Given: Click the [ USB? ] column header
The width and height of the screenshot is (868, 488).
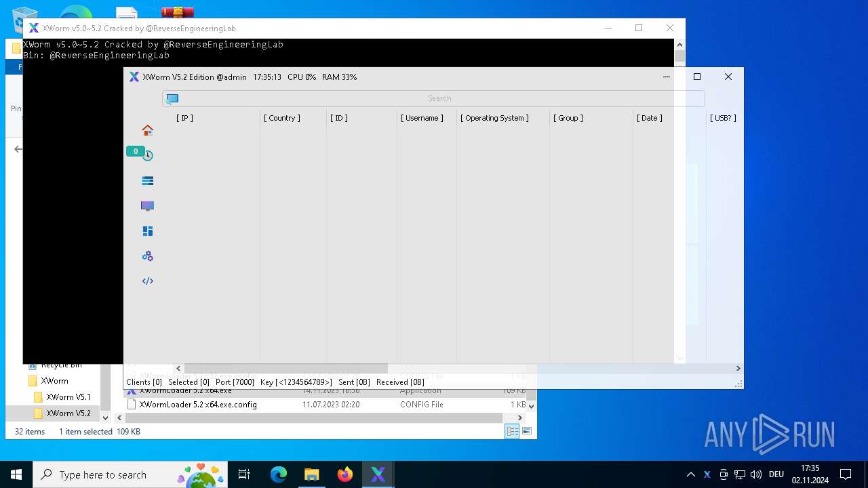Looking at the screenshot, I should pyautogui.click(x=723, y=118).
